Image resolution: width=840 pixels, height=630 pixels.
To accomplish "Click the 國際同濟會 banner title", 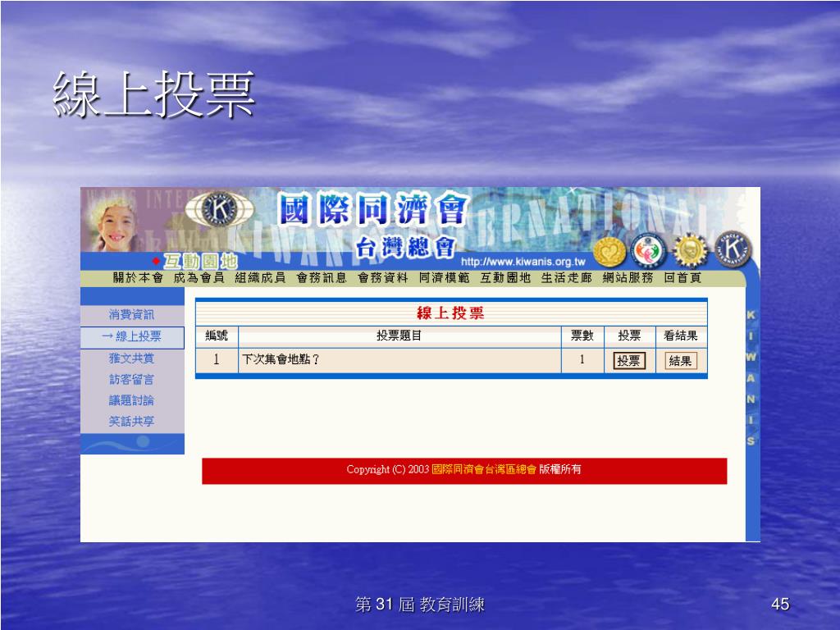I will coord(374,209).
